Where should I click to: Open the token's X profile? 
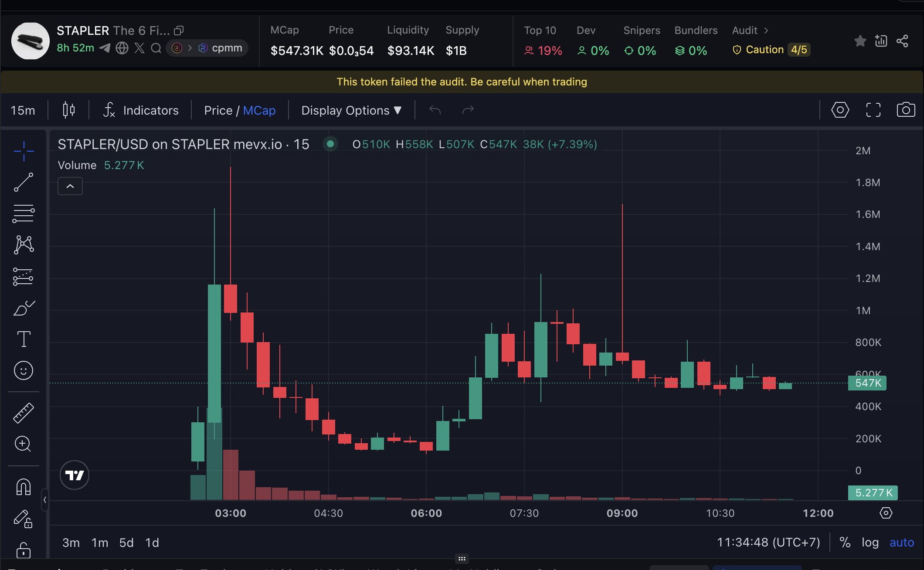[x=139, y=48]
